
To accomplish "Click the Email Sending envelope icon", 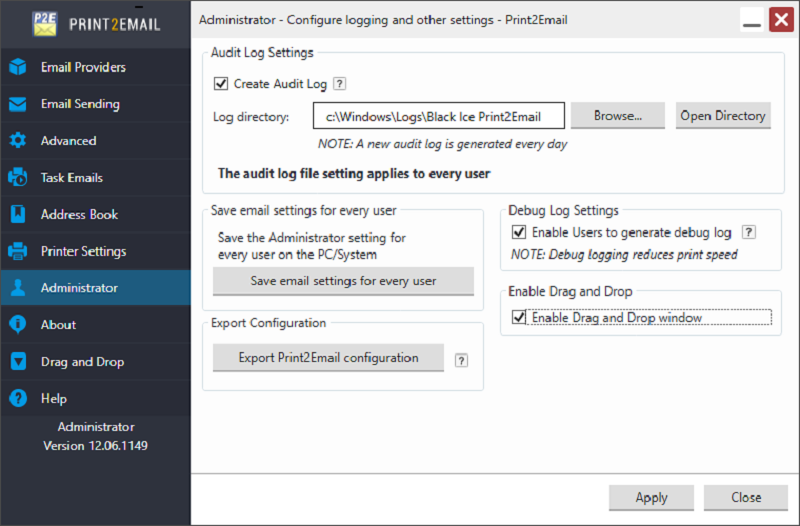I will pos(18,104).
